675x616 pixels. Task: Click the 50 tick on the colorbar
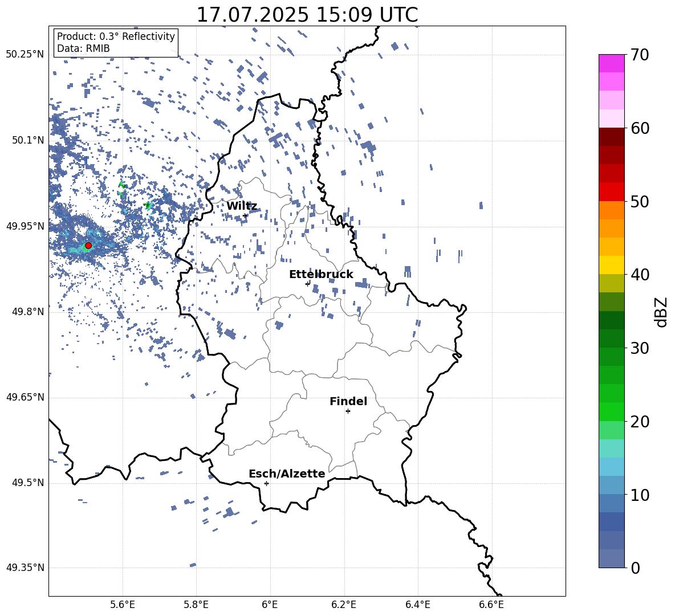tap(640, 202)
